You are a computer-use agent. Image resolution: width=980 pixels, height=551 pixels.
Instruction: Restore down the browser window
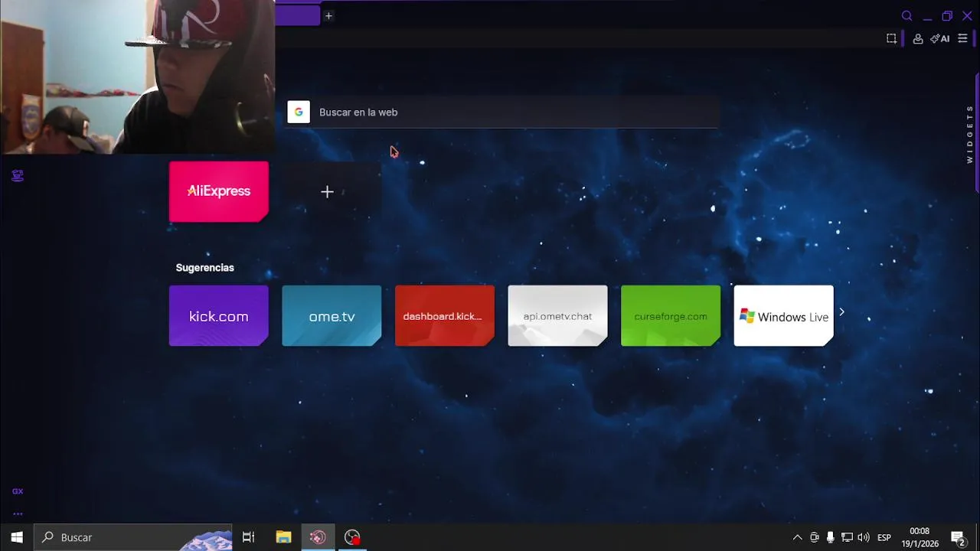947,16
